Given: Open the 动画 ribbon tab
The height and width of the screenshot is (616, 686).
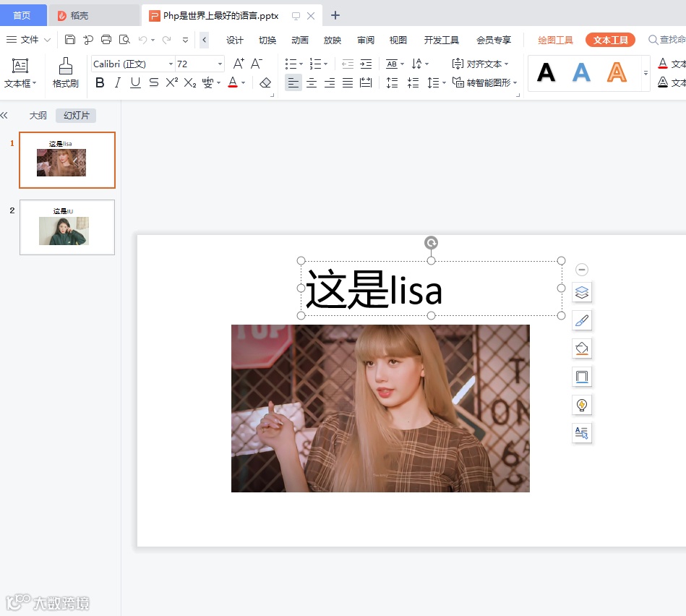Looking at the screenshot, I should (x=300, y=40).
